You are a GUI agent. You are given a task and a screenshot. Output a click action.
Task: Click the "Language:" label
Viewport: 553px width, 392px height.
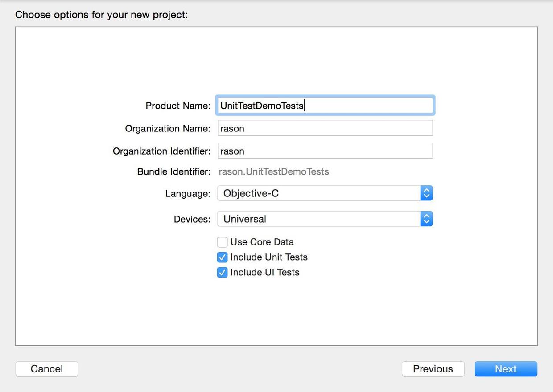click(188, 194)
